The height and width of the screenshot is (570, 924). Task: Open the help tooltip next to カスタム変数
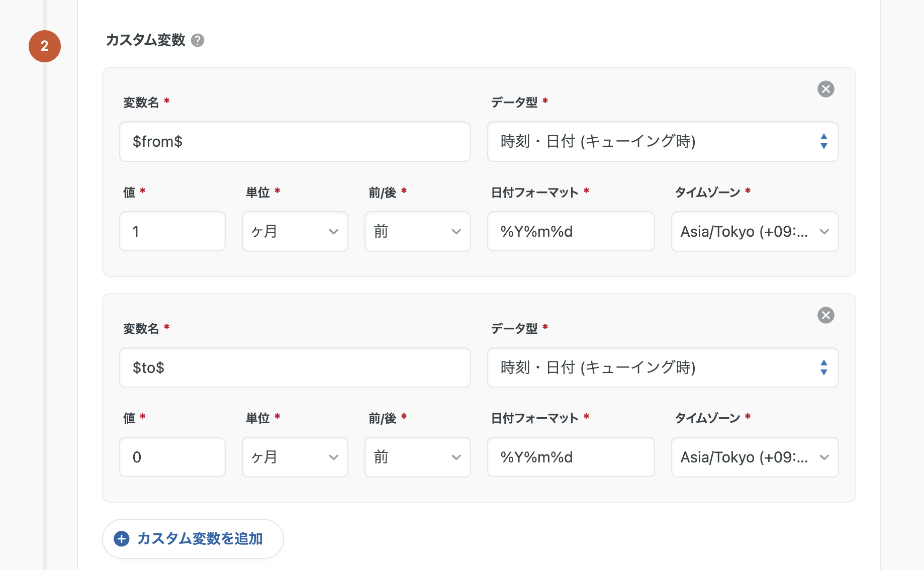(199, 40)
